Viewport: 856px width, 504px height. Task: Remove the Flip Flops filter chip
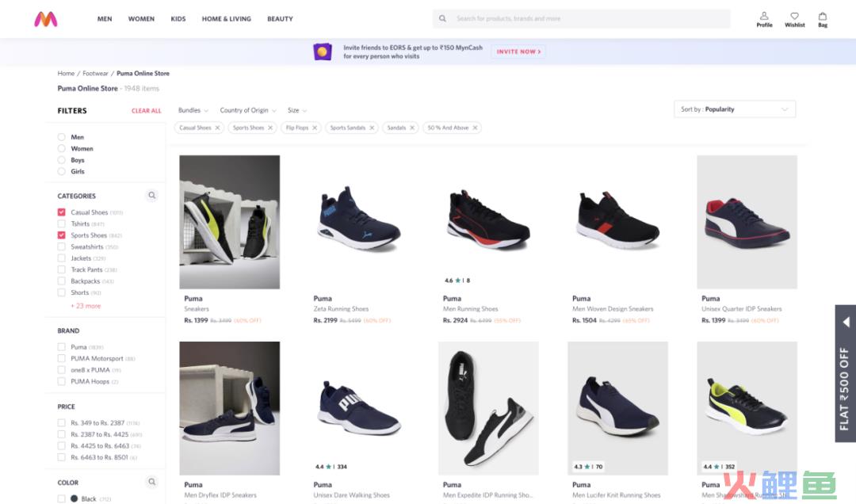click(315, 128)
